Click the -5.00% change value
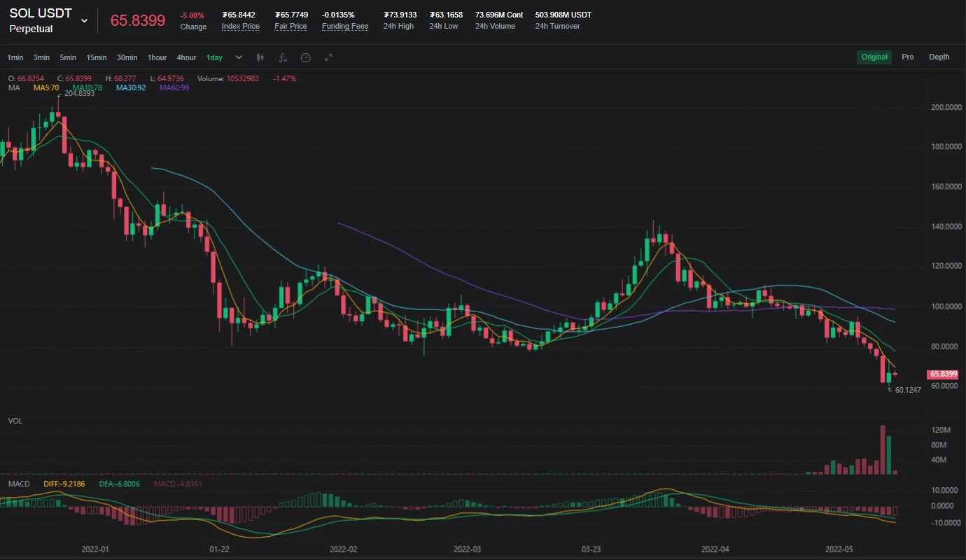966x560 pixels. click(192, 15)
